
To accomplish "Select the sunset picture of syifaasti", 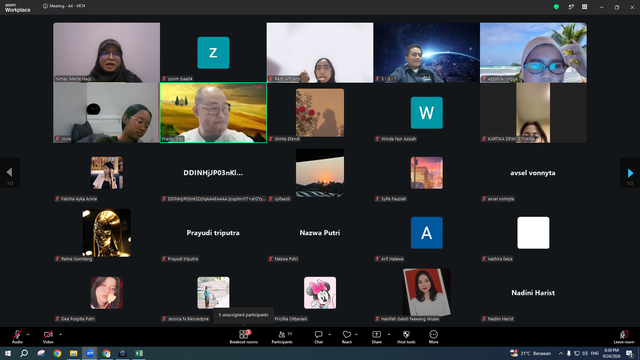I will [320, 173].
